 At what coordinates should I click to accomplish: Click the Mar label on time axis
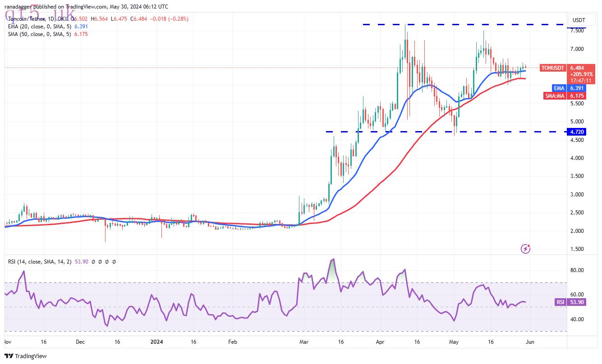pyautogui.click(x=303, y=342)
